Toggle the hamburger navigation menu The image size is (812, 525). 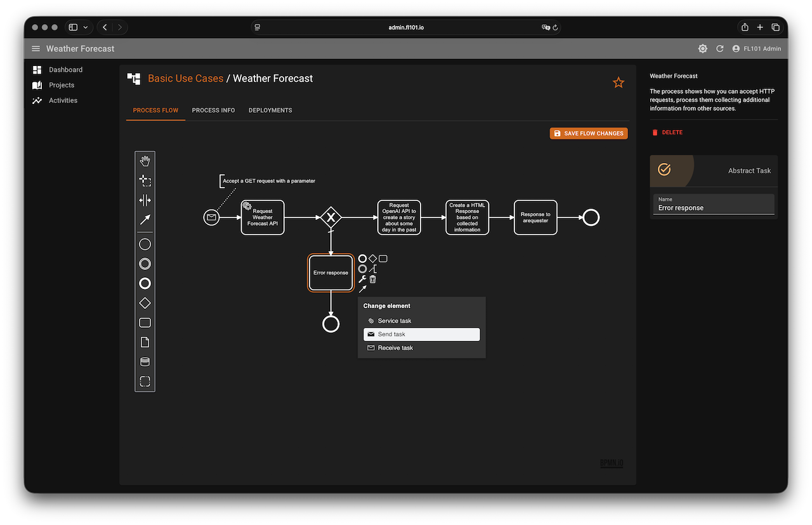[x=36, y=49]
